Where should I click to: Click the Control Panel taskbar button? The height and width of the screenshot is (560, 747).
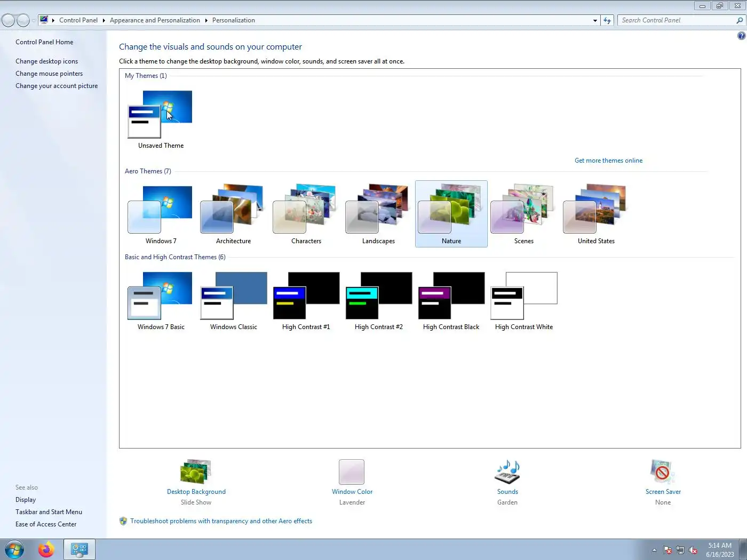tap(80, 549)
